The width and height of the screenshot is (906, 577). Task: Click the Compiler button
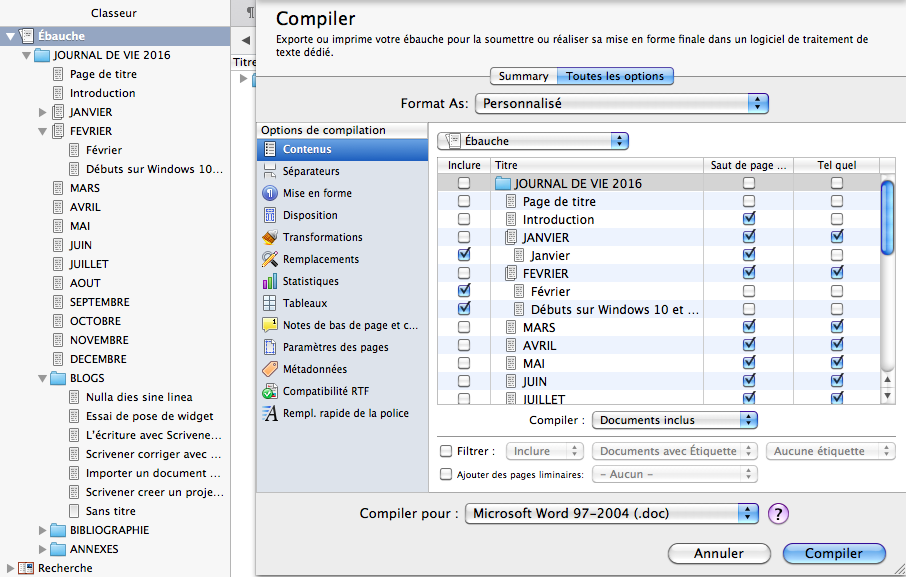tap(834, 553)
